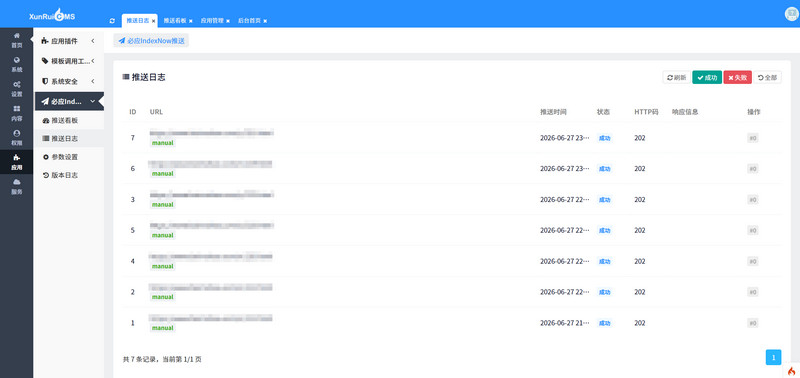Click the #0 action badge in row 2
The image size is (800, 378).
[x=753, y=292]
